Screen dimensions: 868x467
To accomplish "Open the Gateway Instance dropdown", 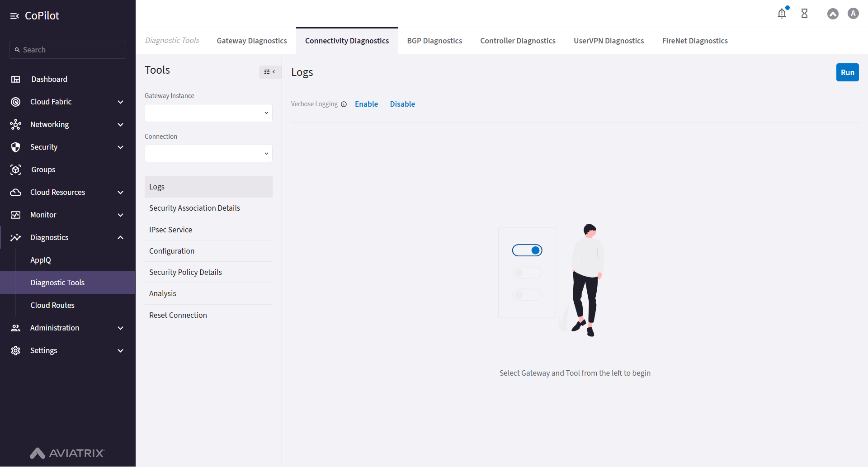I will tap(208, 113).
